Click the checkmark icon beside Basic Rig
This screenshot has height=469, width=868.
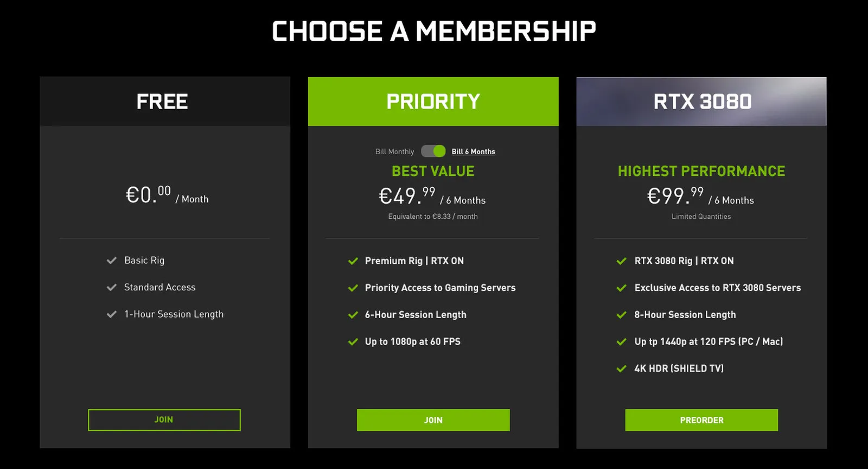point(112,261)
